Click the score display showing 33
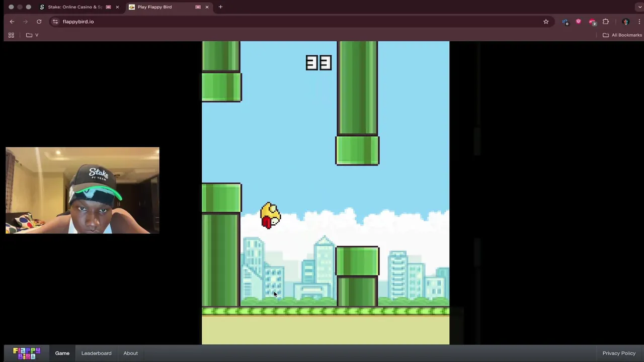The width and height of the screenshot is (644, 362). point(318,63)
